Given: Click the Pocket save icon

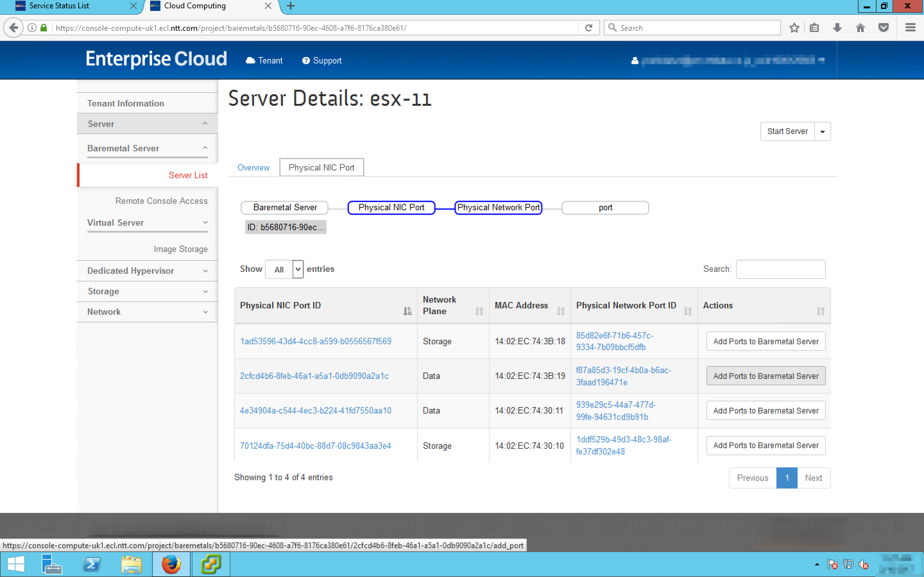Looking at the screenshot, I should pos(883,28).
